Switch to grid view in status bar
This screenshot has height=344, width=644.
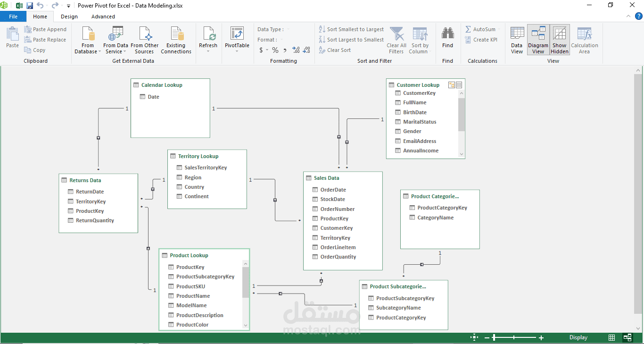[x=611, y=337]
